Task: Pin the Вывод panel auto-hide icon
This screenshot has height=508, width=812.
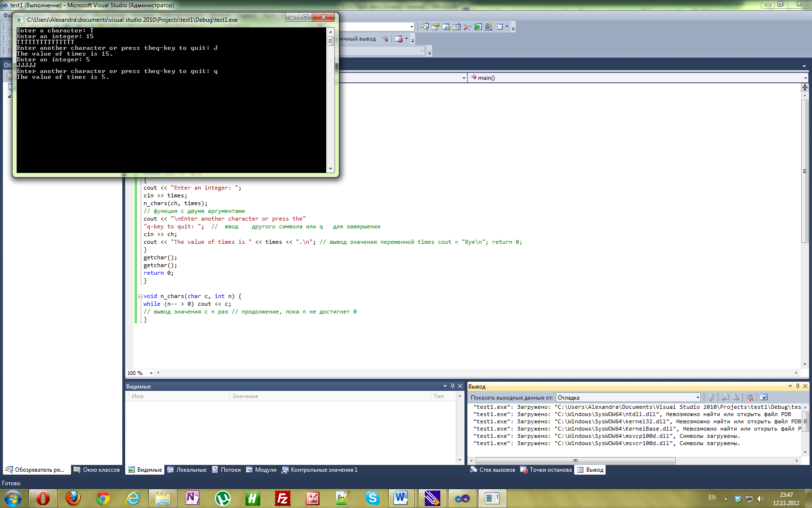Action: (x=797, y=386)
